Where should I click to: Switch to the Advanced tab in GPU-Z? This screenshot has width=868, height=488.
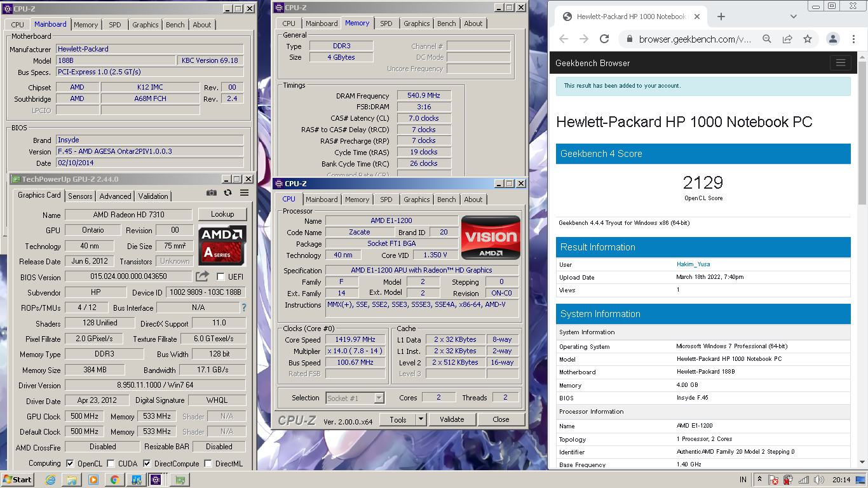coord(115,196)
